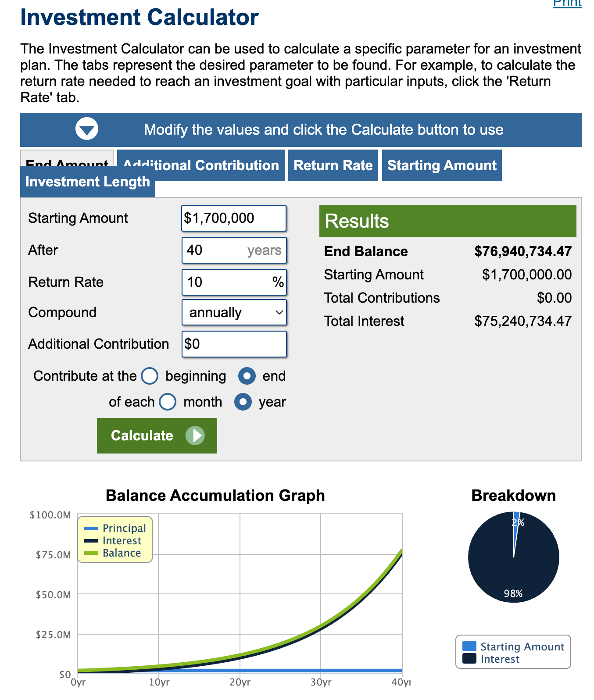
Task: Click the results Starting Amount value $1,700,000.00
Action: tap(527, 275)
